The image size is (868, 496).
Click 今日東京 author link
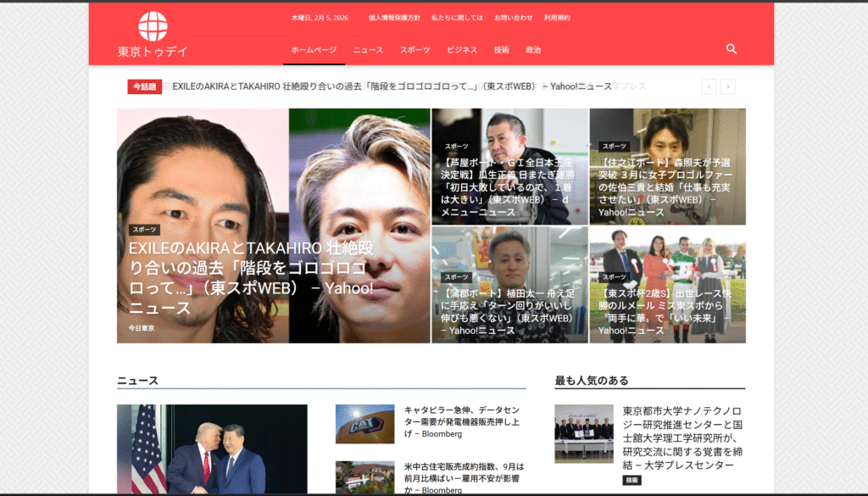[142, 328]
